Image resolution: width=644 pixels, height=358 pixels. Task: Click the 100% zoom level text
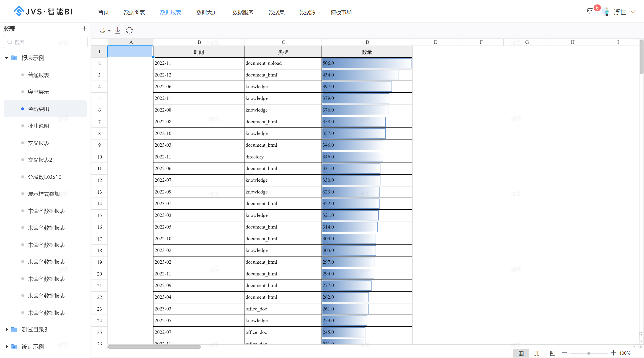(x=625, y=353)
